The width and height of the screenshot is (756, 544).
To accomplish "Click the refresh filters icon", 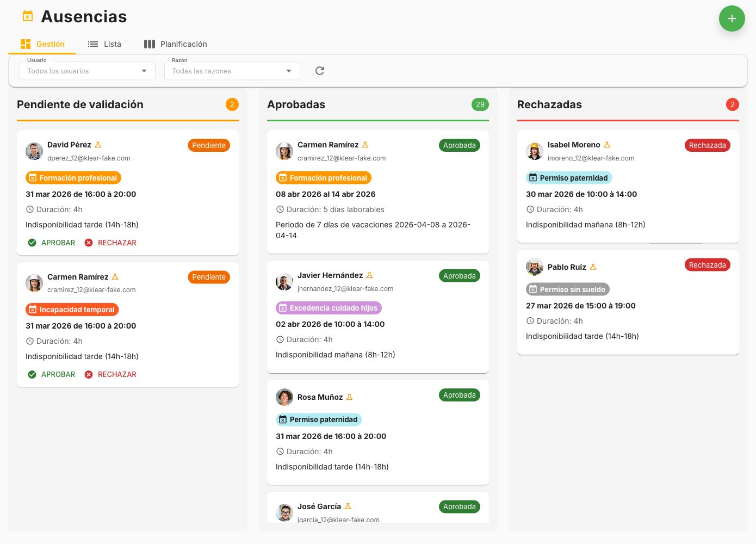I will [x=320, y=71].
